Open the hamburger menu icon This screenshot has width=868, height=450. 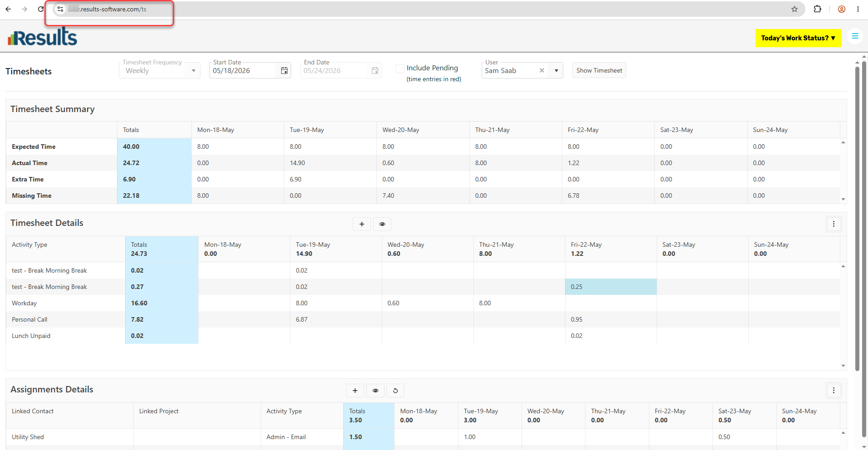pyautogui.click(x=855, y=36)
